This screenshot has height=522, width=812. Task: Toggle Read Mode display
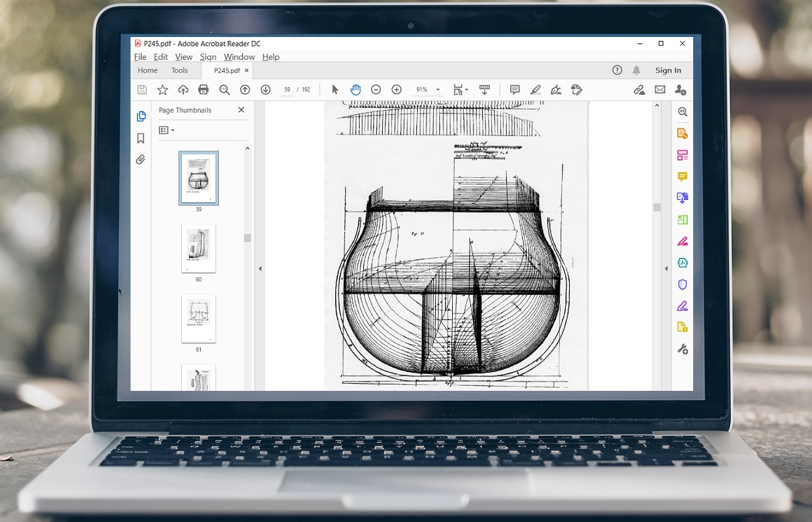click(x=485, y=90)
